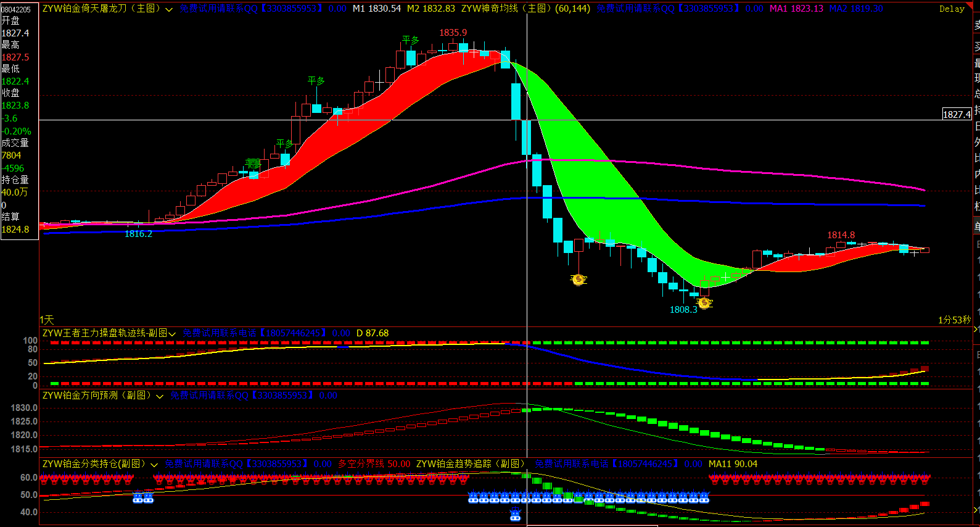
Task: Click the 1816.2 low price label
Action: [138, 233]
